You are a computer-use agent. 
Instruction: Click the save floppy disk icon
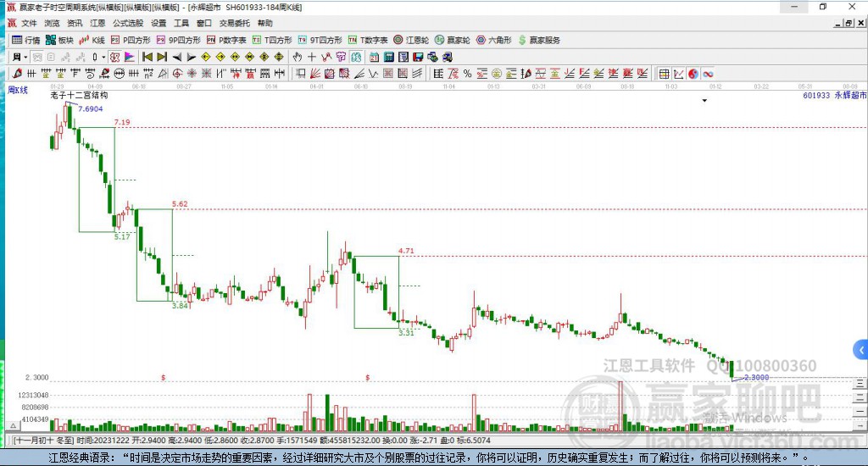(x=418, y=57)
